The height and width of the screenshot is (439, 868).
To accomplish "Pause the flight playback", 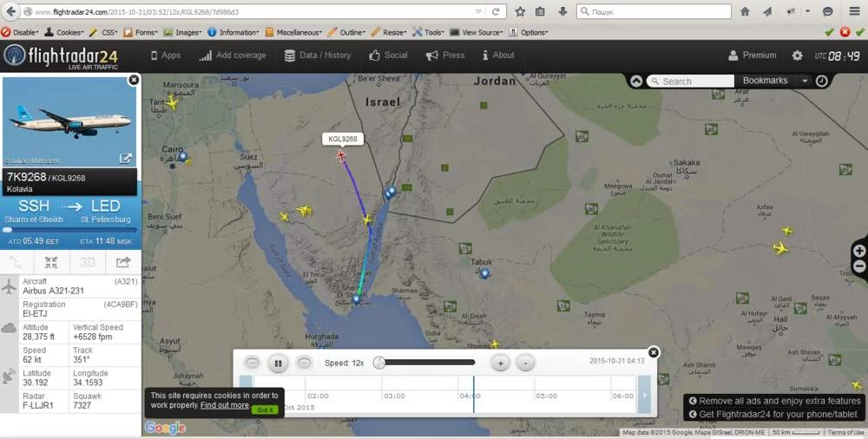I will pyautogui.click(x=278, y=364).
